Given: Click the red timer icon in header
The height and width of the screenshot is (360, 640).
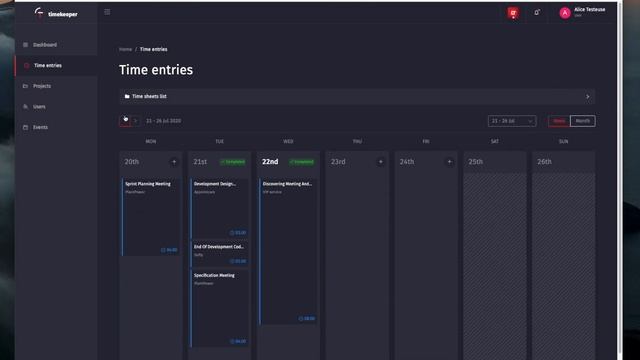Looking at the screenshot, I should pyautogui.click(x=513, y=13).
